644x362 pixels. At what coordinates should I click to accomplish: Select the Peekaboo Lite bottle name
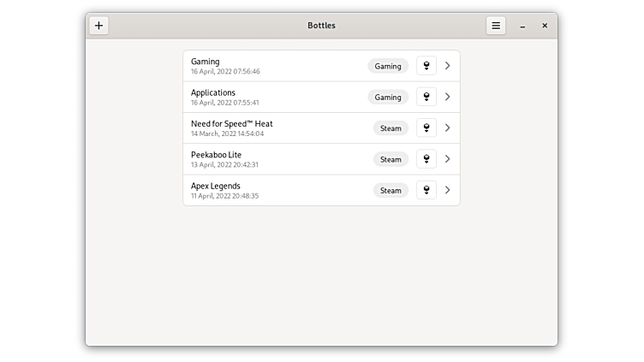pos(217,155)
